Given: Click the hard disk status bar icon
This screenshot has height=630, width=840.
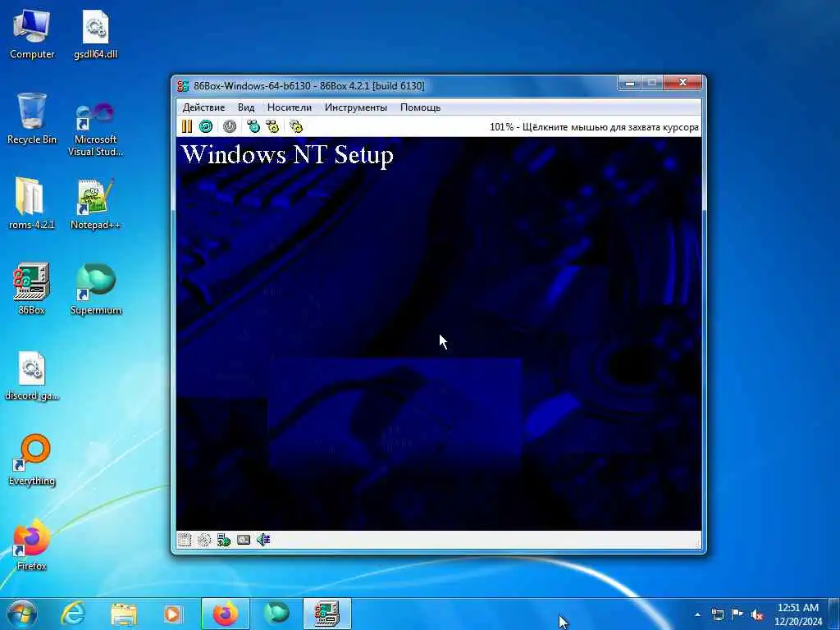Looking at the screenshot, I should pos(243,540).
